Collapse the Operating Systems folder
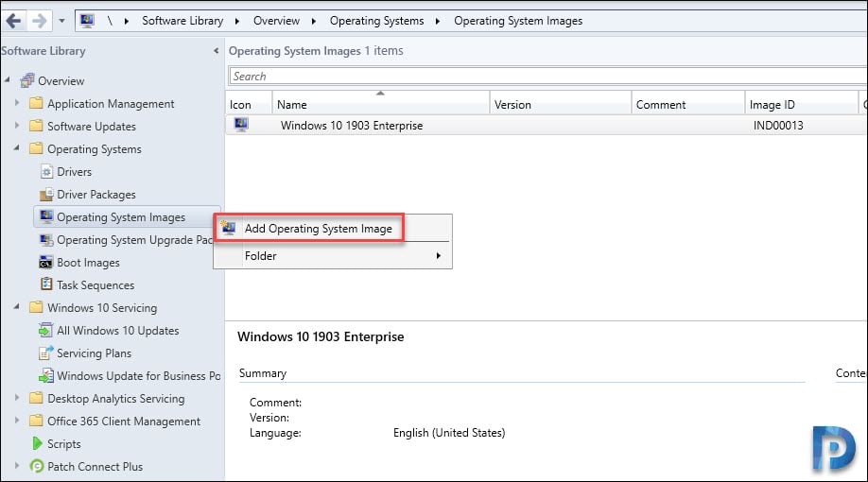Screen dimensions: 868x482 click(x=17, y=148)
